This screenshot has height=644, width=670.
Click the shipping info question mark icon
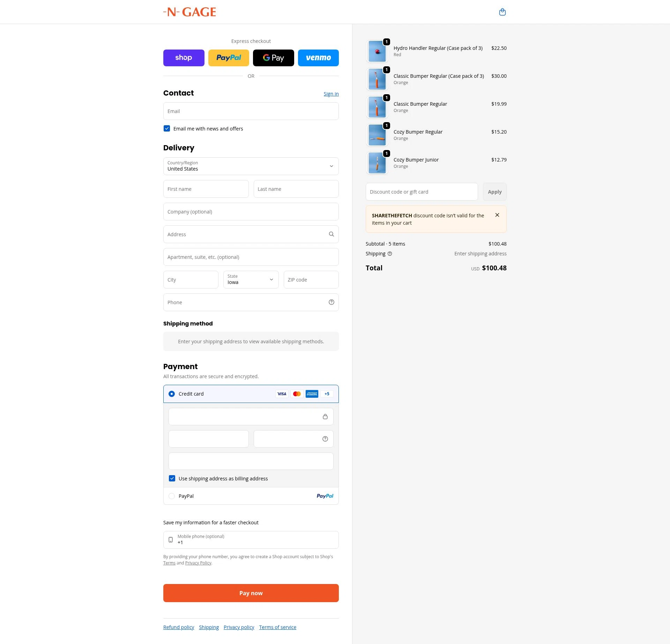pos(390,254)
